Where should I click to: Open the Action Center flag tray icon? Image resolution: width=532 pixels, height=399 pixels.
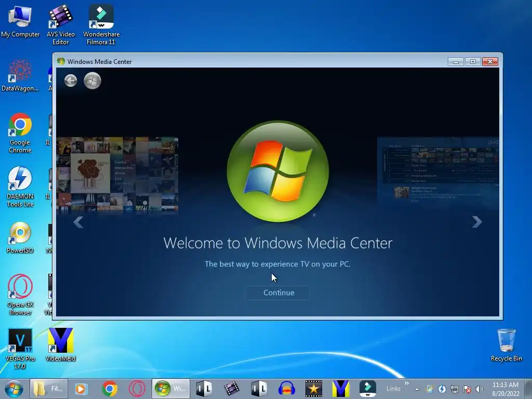point(467,389)
